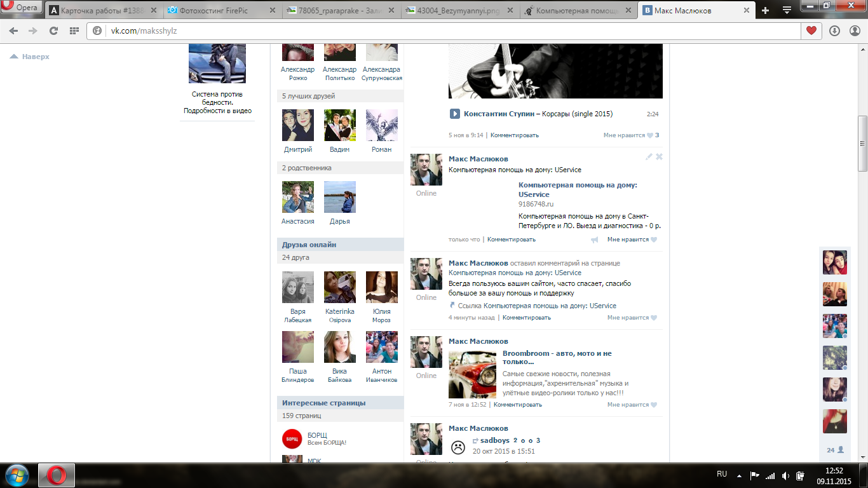868x488 pixels.
Task: Open the 2 родственника section header
Action: (340, 168)
